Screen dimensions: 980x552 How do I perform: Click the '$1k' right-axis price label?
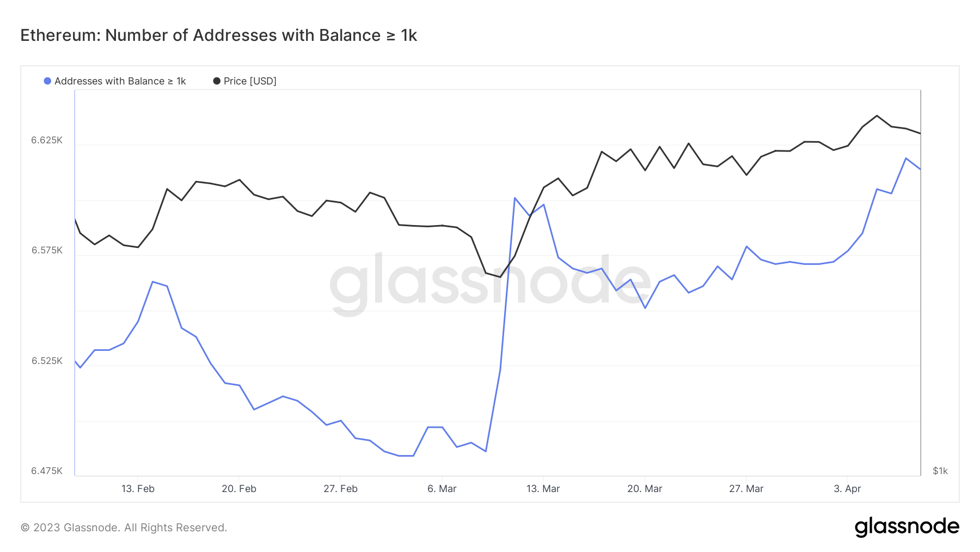pyautogui.click(x=940, y=471)
